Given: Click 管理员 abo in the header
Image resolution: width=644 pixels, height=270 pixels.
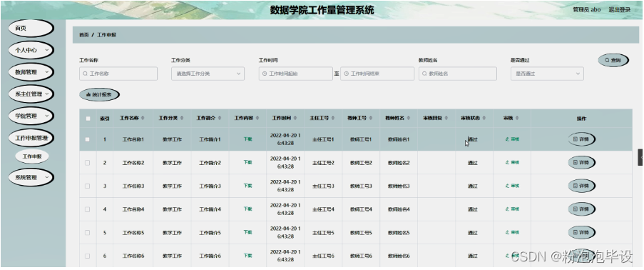Looking at the screenshot, I should click(x=586, y=9).
